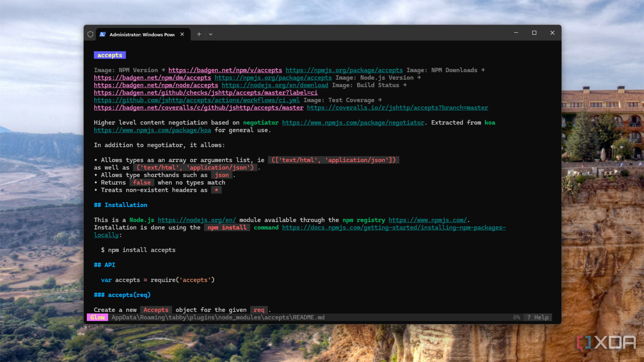Expand the new tab profile dropdown chevron
The image size is (644, 362).
tap(211, 34)
